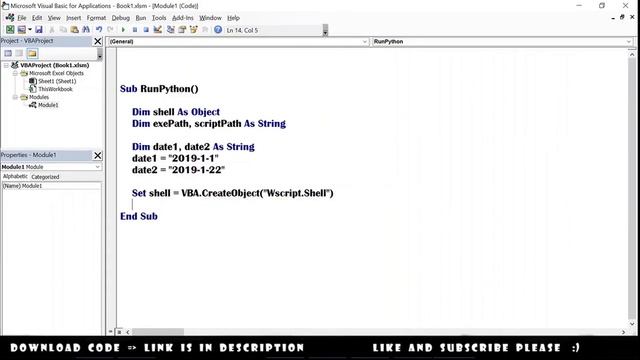Click the code window scroll down arrow
Image resolution: width=640 pixels, height=360 pixels.
(632, 324)
